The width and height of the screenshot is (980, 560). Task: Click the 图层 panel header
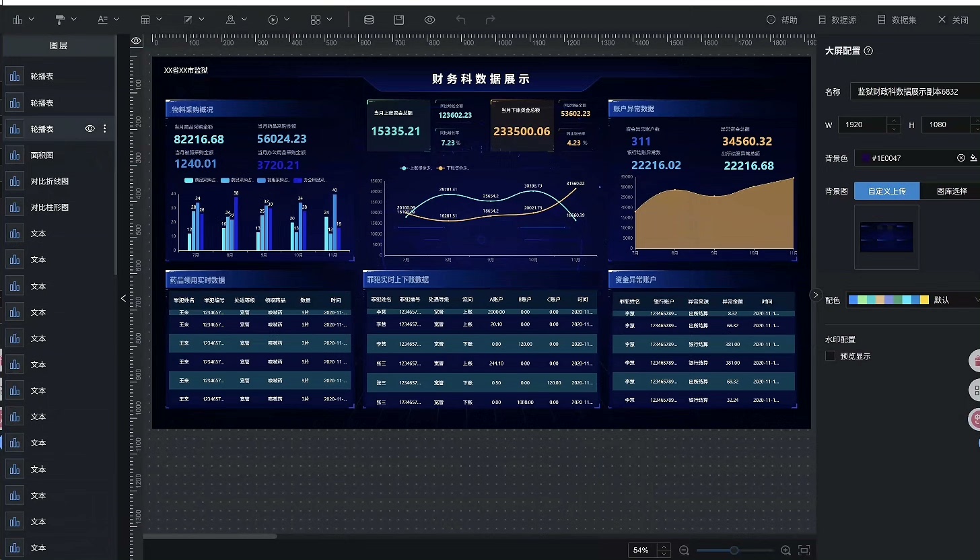[x=59, y=46]
